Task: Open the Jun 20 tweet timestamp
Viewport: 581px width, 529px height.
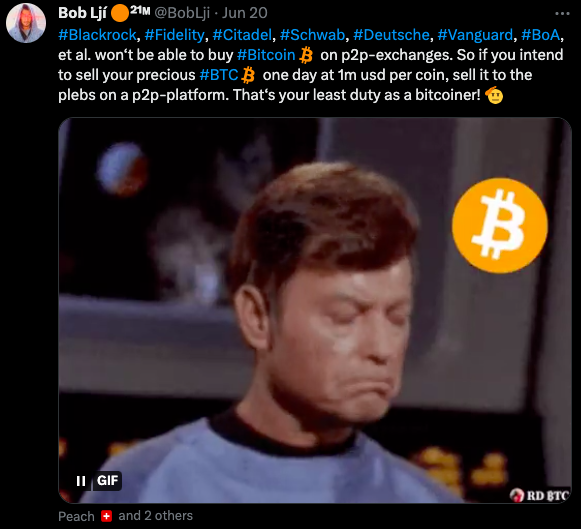Action: click(245, 13)
